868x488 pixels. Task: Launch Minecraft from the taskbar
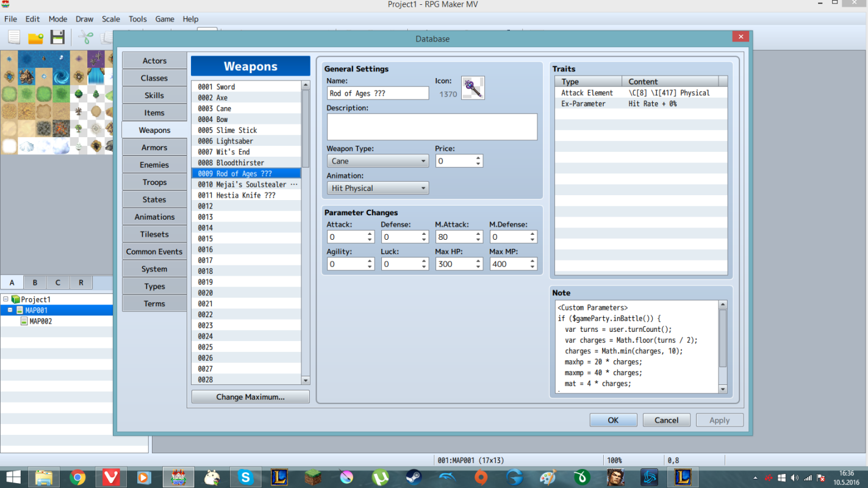coord(313,477)
